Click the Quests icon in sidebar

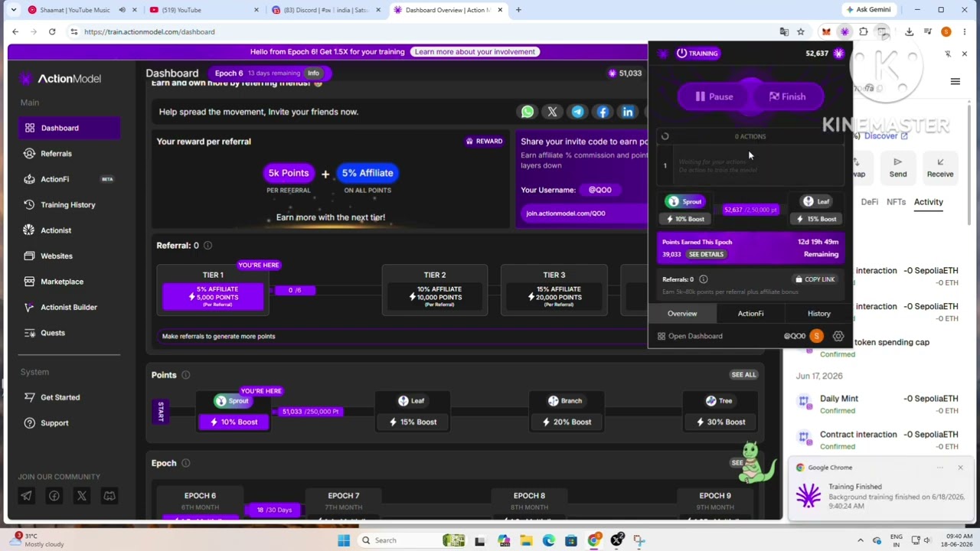[29, 333]
